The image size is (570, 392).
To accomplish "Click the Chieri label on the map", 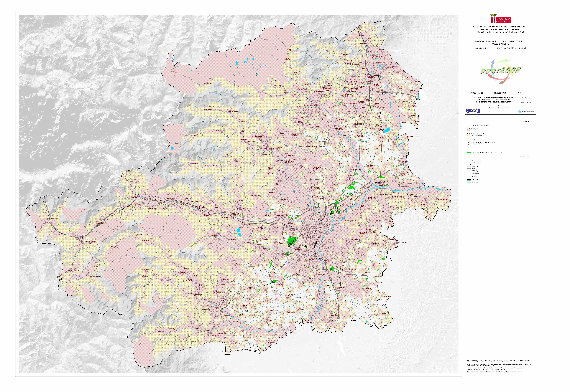I will [x=358, y=253].
